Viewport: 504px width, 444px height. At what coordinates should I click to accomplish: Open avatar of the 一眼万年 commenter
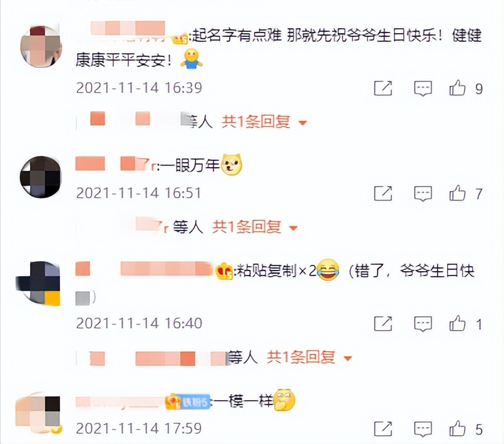pyautogui.click(x=40, y=177)
